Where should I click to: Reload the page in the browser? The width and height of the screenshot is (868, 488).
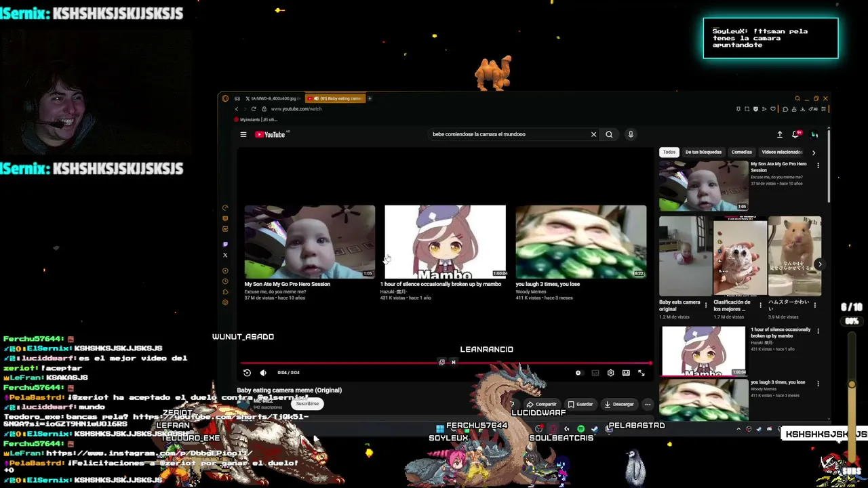point(254,108)
